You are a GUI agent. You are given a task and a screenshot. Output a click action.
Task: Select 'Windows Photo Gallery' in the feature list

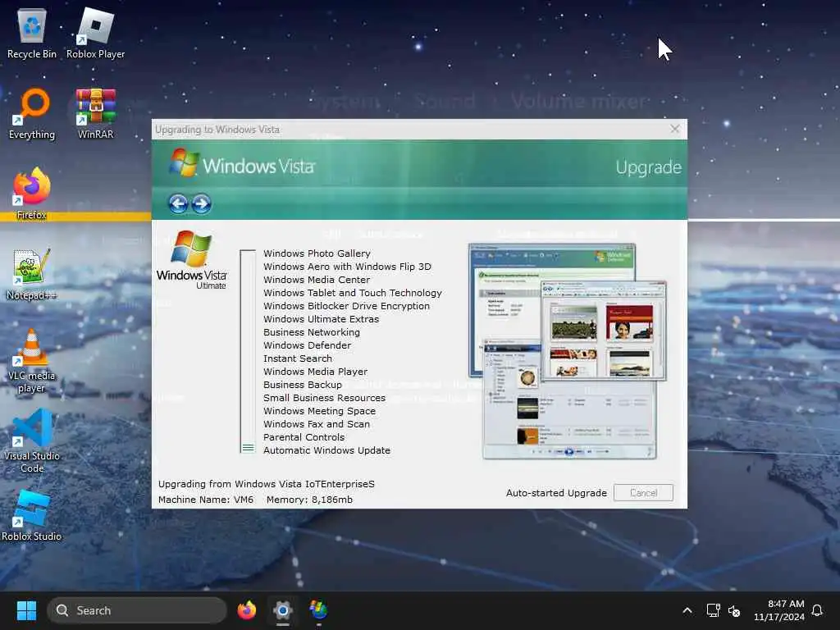[x=317, y=253]
